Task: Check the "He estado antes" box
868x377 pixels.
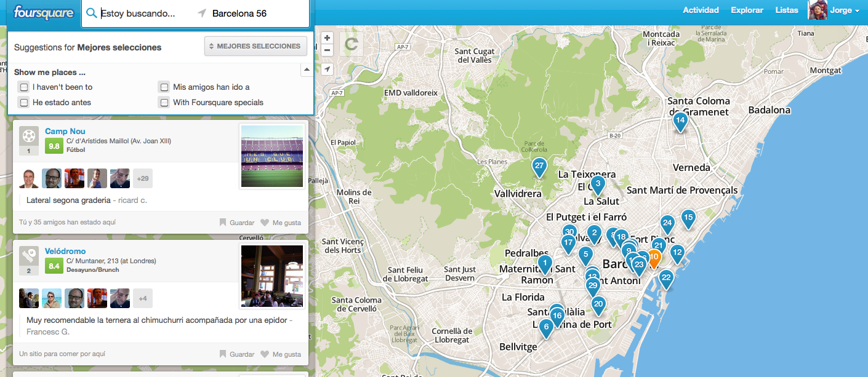Action: click(24, 102)
